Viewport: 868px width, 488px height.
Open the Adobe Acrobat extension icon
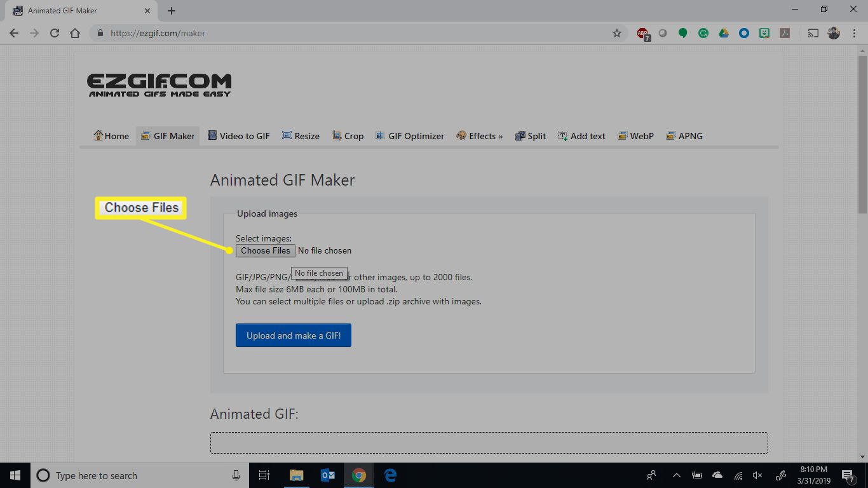[785, 33]
